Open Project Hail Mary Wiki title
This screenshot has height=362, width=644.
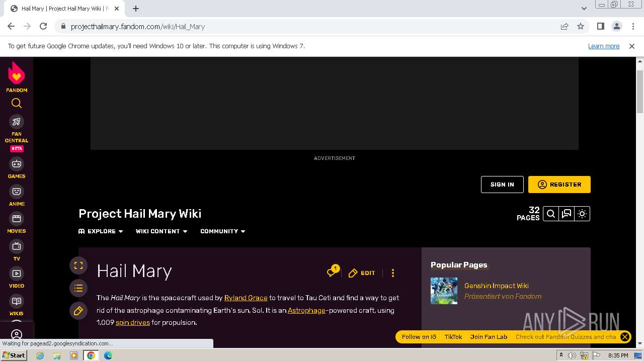140,213
